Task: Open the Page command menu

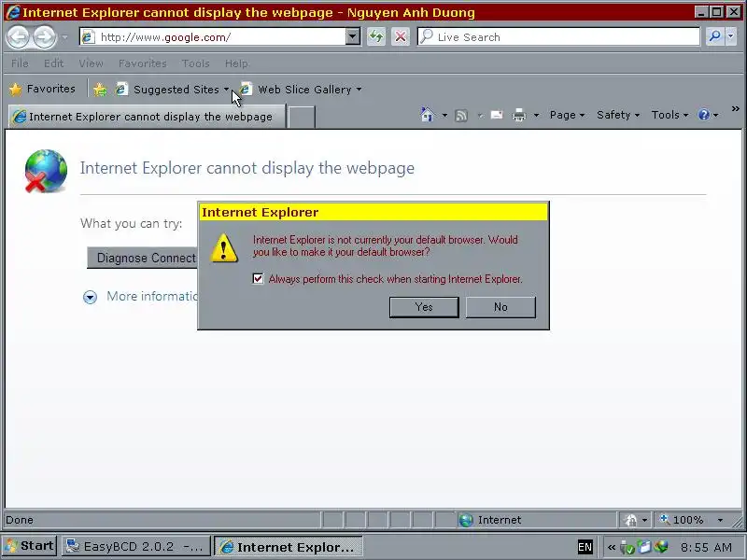Action: coord(567,115)
